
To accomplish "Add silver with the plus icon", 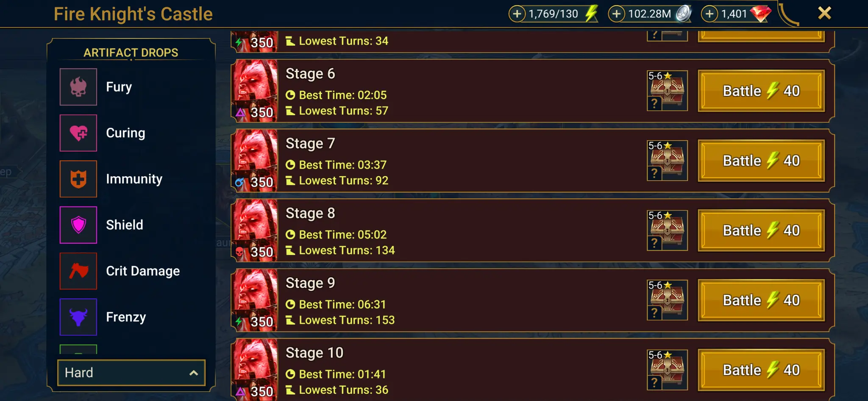I will click(617, 14).
